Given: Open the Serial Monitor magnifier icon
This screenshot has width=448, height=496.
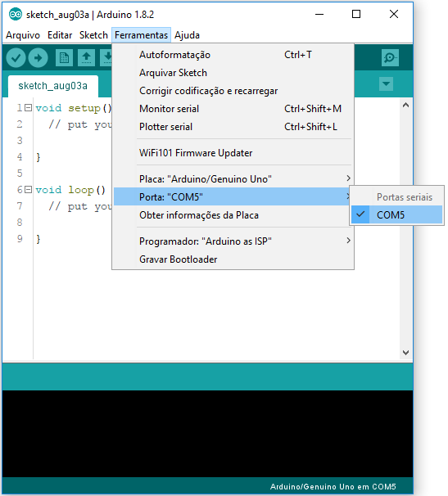Looking at the screenshot, I should (x=390, y=57).
